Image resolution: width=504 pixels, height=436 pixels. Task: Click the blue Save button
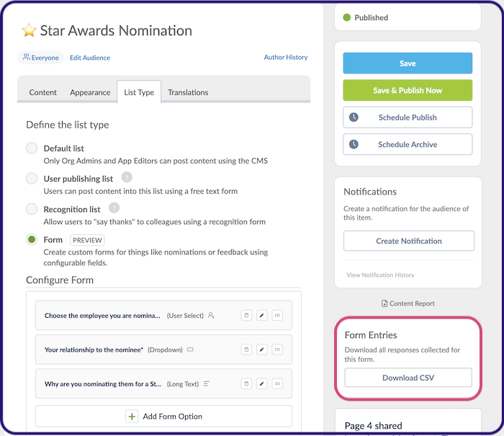[408, 63]
